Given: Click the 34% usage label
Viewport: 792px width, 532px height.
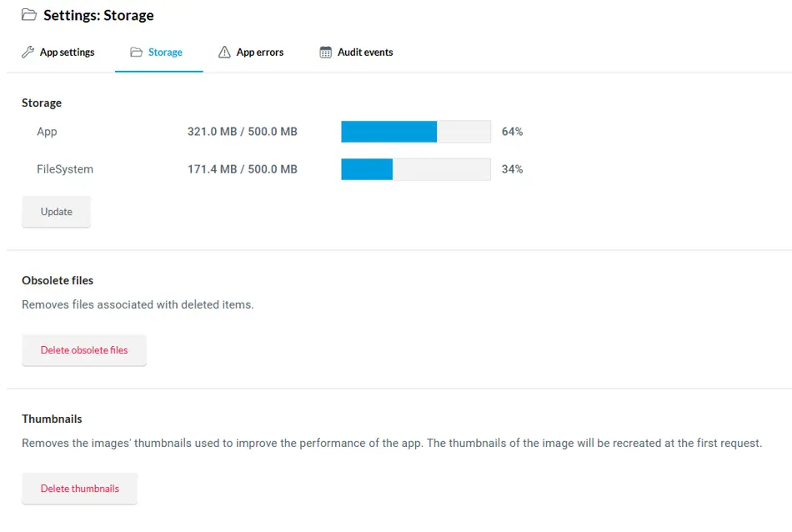Looking at the screenshot, I should pyautogui.click(x=512, y=169).
